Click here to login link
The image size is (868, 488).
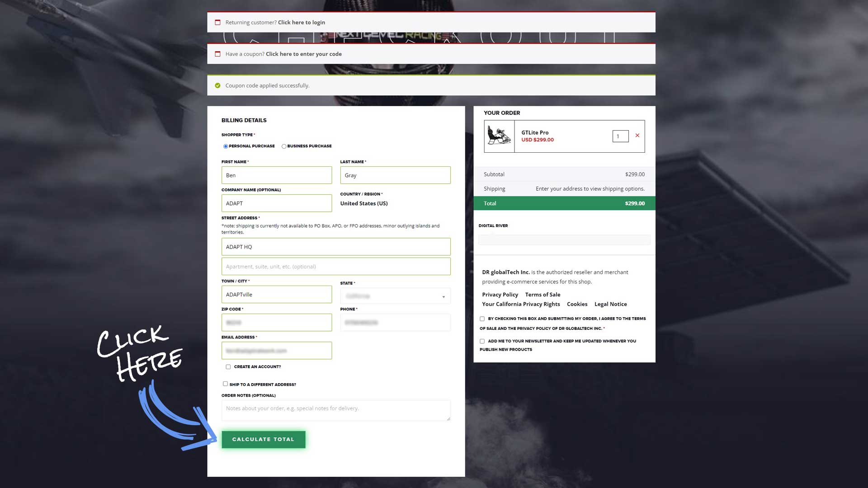point(301,22)
